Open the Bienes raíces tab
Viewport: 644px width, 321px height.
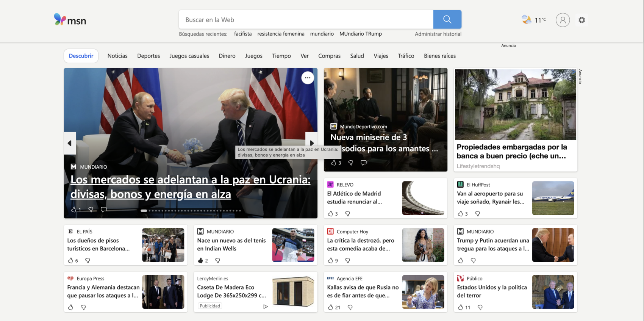pos(440,56)
